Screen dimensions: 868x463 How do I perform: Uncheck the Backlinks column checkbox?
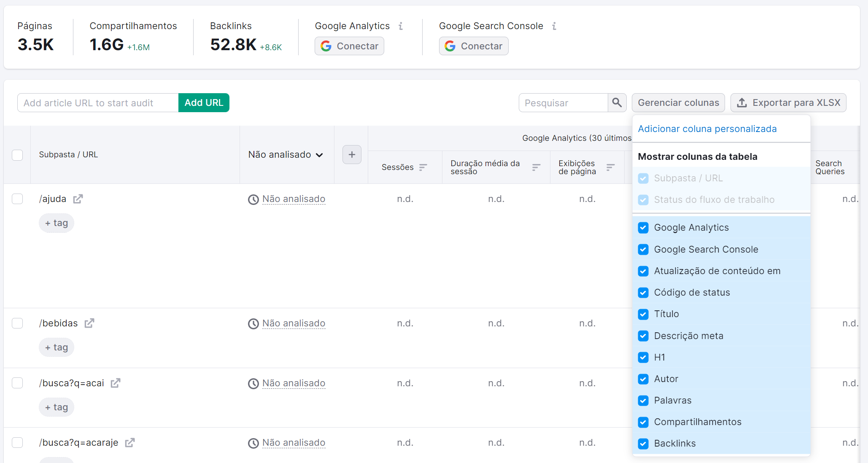[643, 444]
